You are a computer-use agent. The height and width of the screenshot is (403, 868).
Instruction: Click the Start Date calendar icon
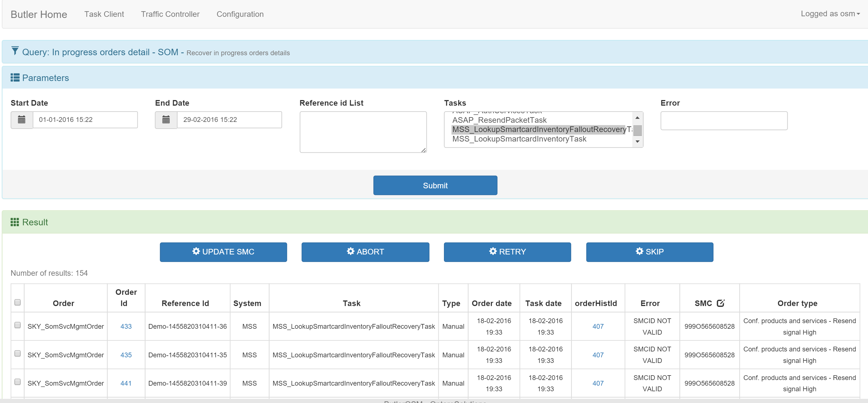click(x=22, y=120)
